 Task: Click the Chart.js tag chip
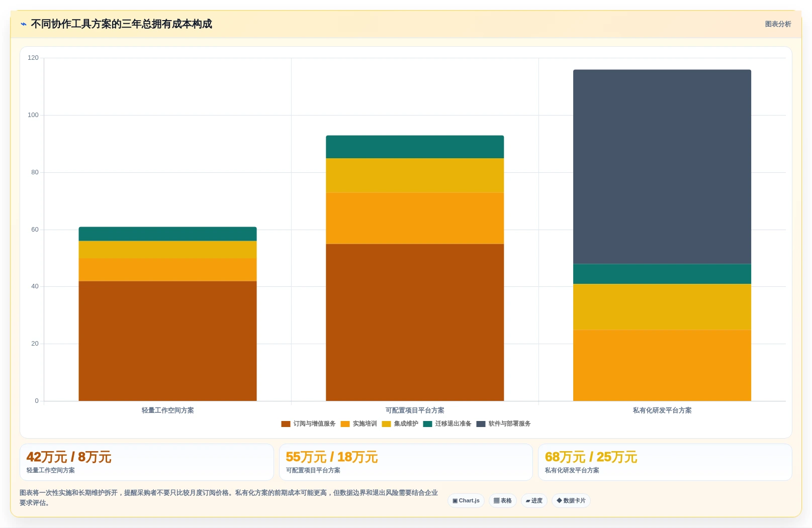pos(466,501)
